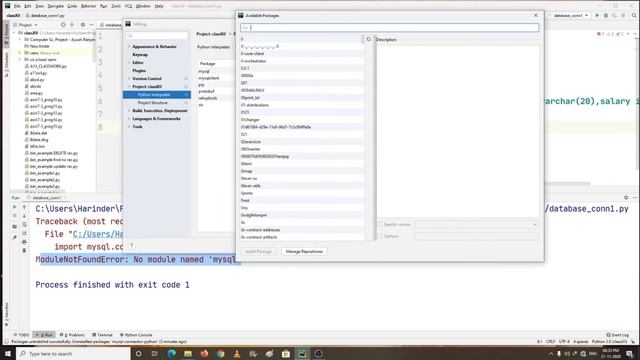Click the Install Package button
Image resolution: width=640 pixels, height=360 pixels.
[258, 251]
